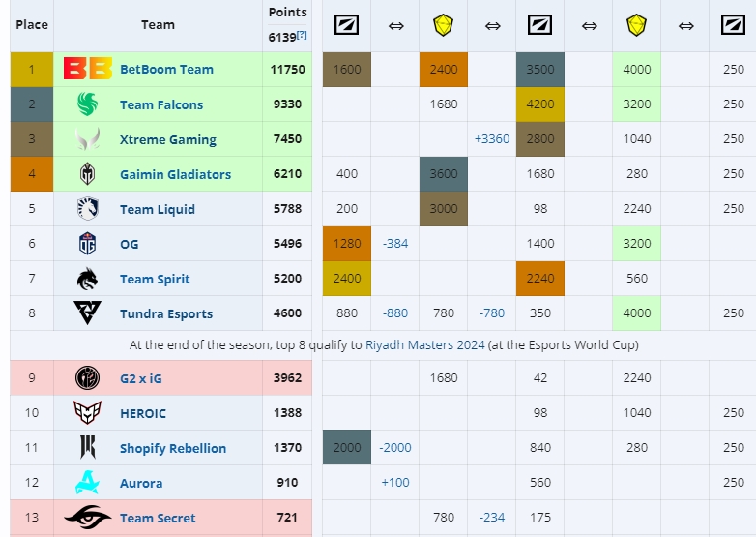
Task: Click the BetBoom Team logo icon
Action: (x=88, y=70)
